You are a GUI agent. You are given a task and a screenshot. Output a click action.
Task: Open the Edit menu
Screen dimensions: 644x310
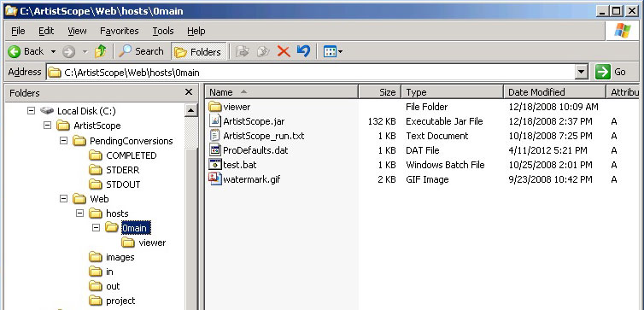point(46,31)
